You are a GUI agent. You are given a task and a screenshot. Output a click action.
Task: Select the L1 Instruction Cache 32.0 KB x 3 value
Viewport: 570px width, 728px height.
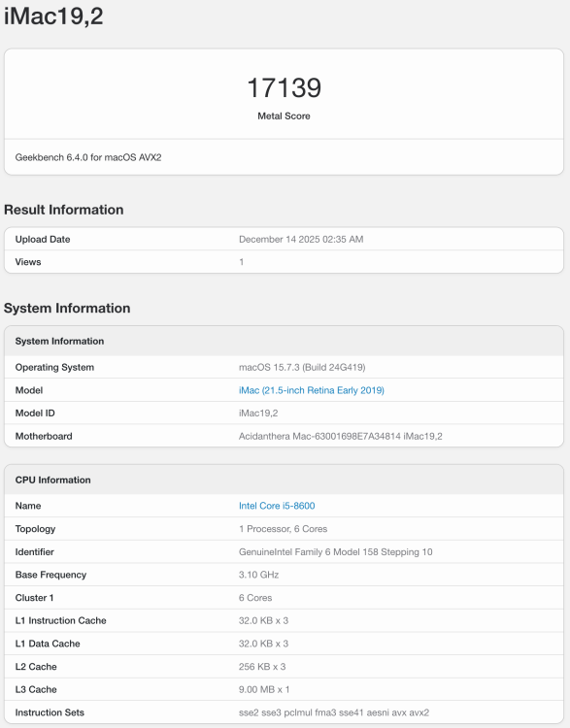coord(263,620)
